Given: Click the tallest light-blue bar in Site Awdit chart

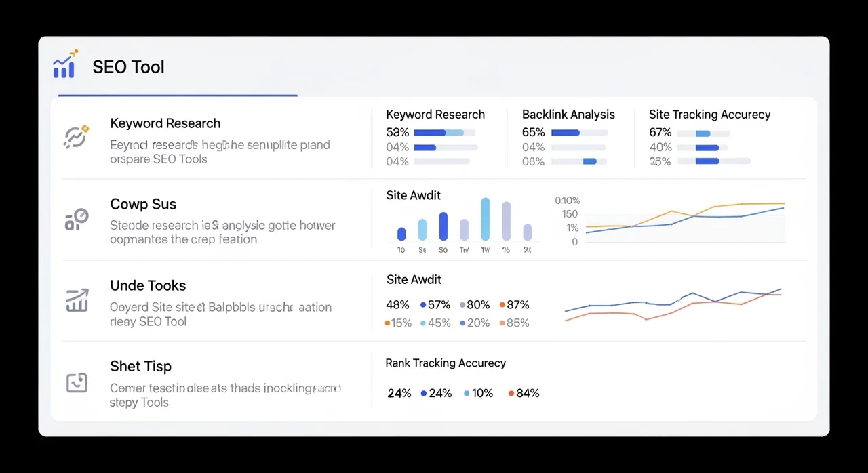Looking at the screenshot, I should click(x=485, y=219).
